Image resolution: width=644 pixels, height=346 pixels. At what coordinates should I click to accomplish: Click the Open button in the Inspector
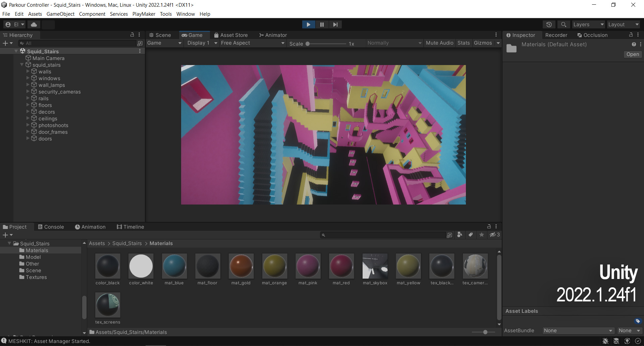coord(633,54)
